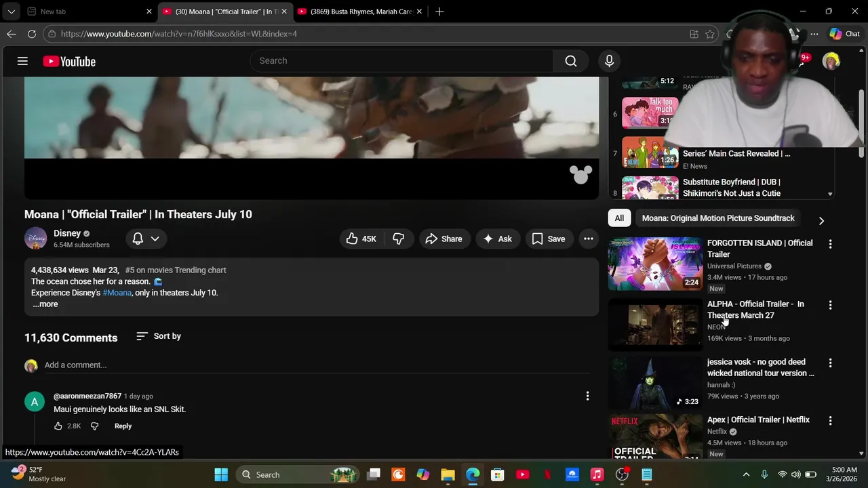Open the @aaronmeezan7867 profile link
This screenshot has width=868, height=488.
click(x=87, y=396)
